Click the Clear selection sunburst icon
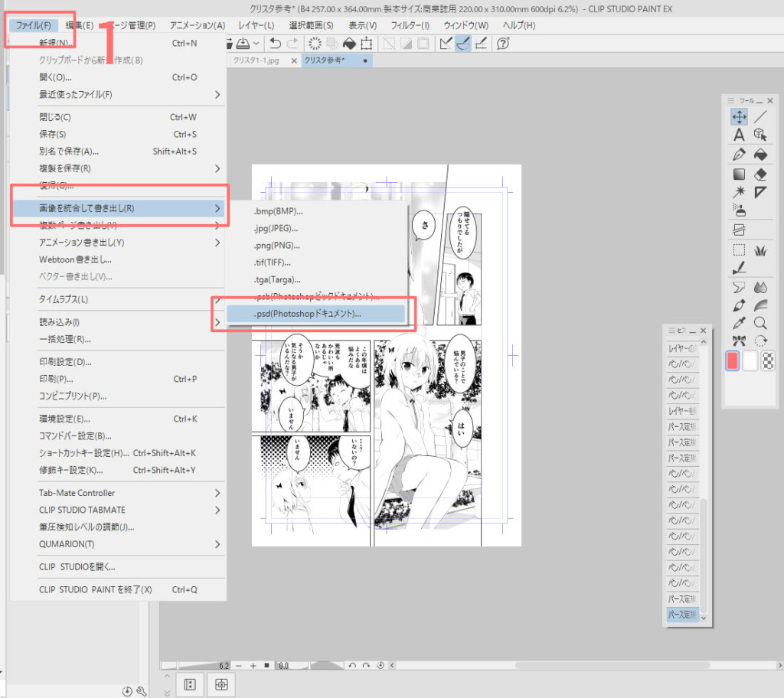The width and height of the screenshot is (784, 698). (315, 44)
